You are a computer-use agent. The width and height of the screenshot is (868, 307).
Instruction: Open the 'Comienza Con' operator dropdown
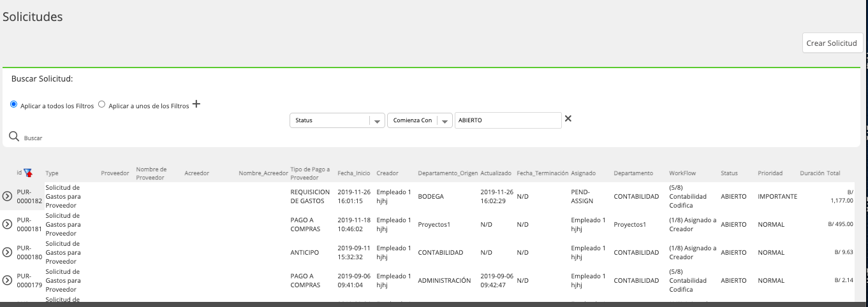coord(420,120)
